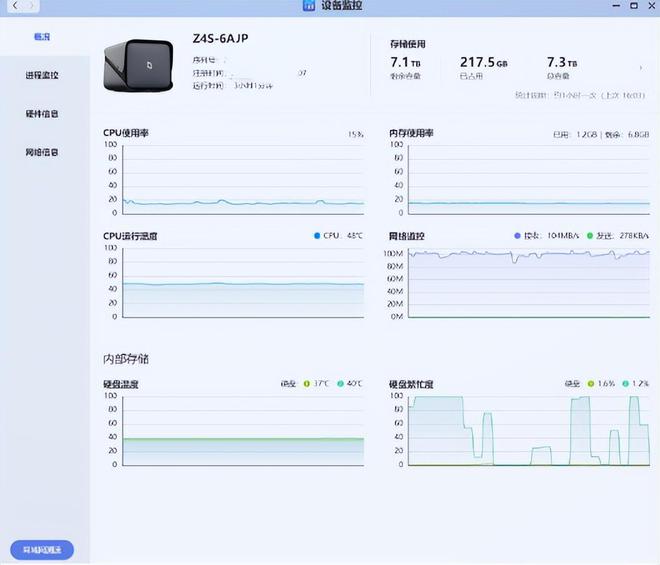Click the Z4S device image
The height and width of the screenshot is (565, 660).
pyautogui.click(x=138, y=66)
